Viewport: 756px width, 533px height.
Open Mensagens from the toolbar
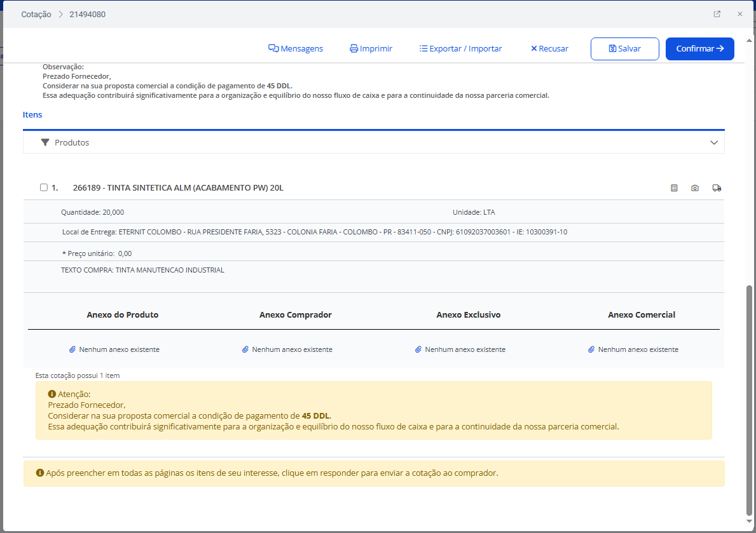[x=296, y=49]
